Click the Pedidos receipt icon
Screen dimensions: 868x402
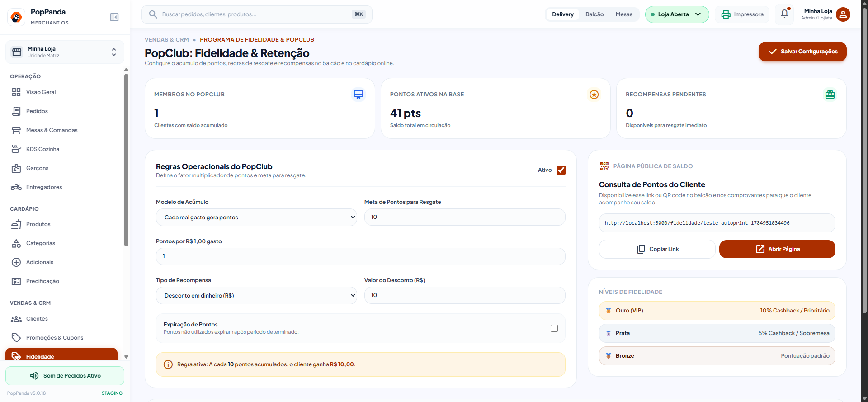[x=16, y=111]
